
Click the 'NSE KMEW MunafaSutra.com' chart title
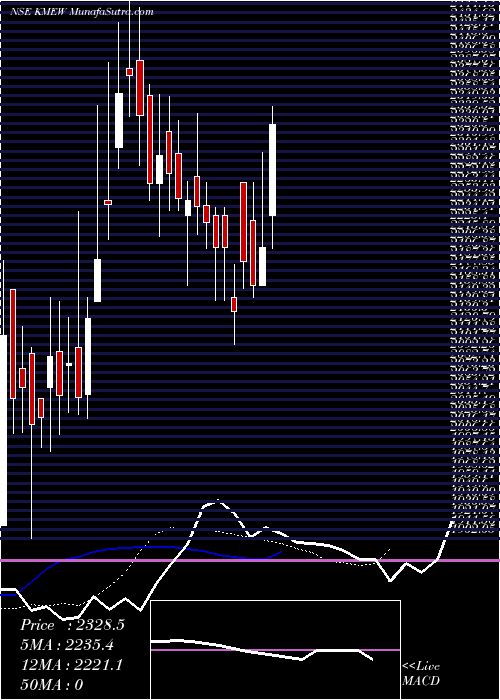(82, 12)
